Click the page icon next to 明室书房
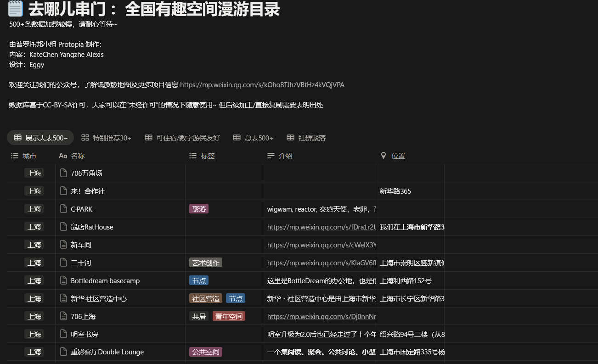Viewport: 598px width, 364px height. (64, 334)
